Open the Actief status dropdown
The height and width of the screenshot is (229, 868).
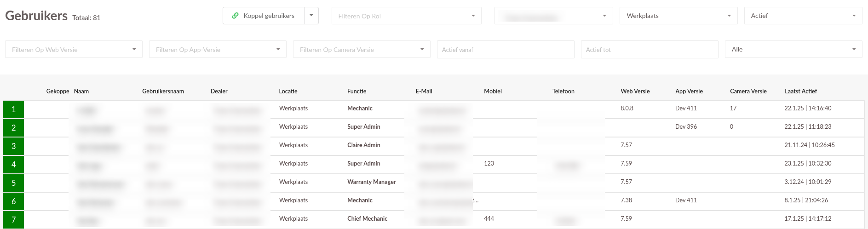[x=803, y=16]
